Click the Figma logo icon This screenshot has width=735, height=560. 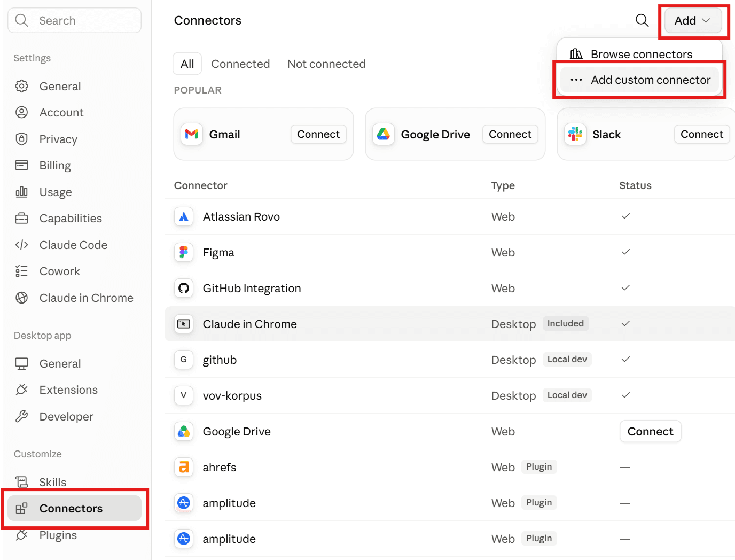click(x=184, y=252)
